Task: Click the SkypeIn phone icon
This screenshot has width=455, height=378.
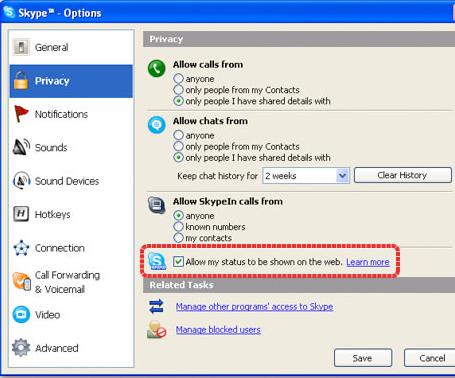Action: 156,205
